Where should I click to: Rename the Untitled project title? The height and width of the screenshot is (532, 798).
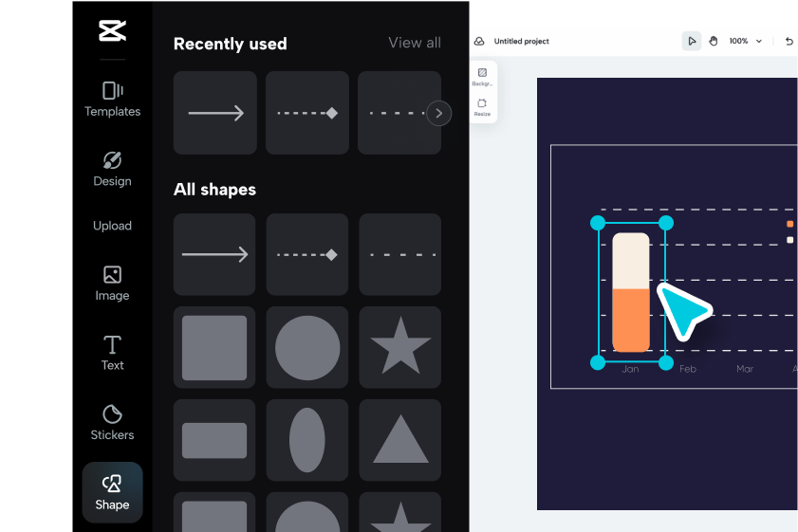coord(521,41)
